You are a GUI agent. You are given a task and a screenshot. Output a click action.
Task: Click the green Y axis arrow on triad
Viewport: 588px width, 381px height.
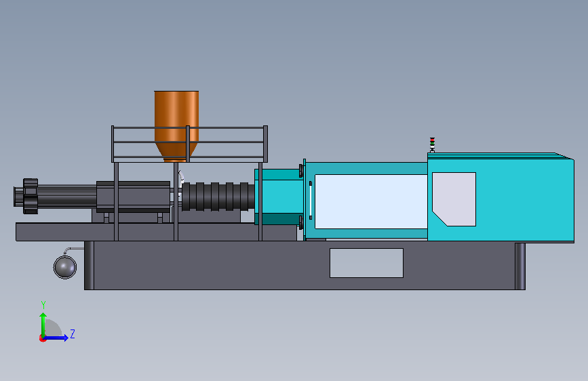click(x=43, y=325)
